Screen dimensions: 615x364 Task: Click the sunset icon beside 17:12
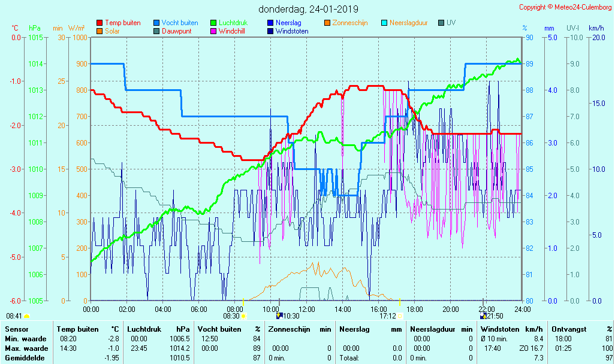coord(400,316)
